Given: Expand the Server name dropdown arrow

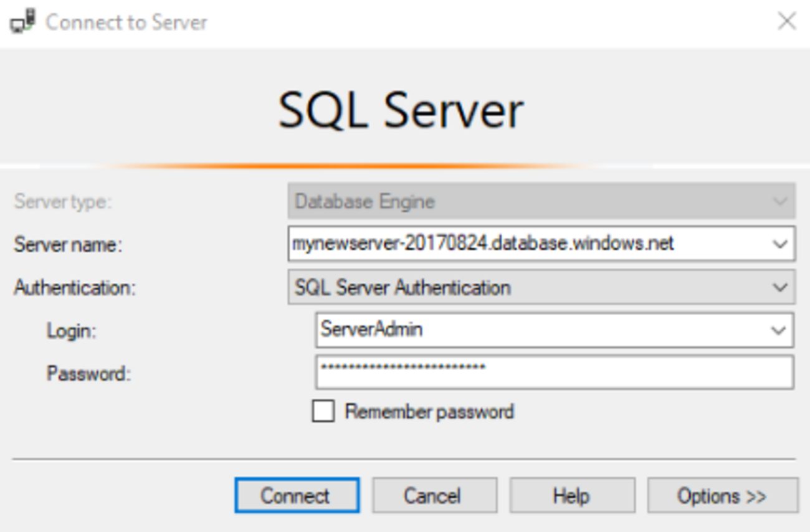Looking at the screenshot, I should coord(780,244).
